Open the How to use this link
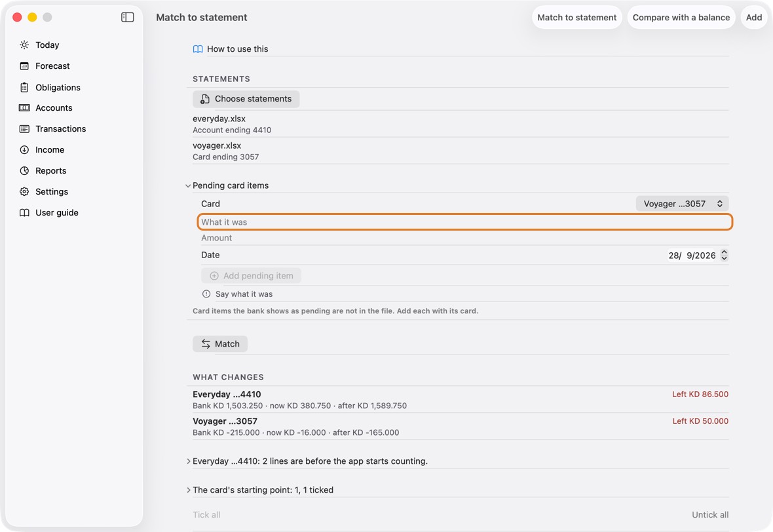 [238, 49]
